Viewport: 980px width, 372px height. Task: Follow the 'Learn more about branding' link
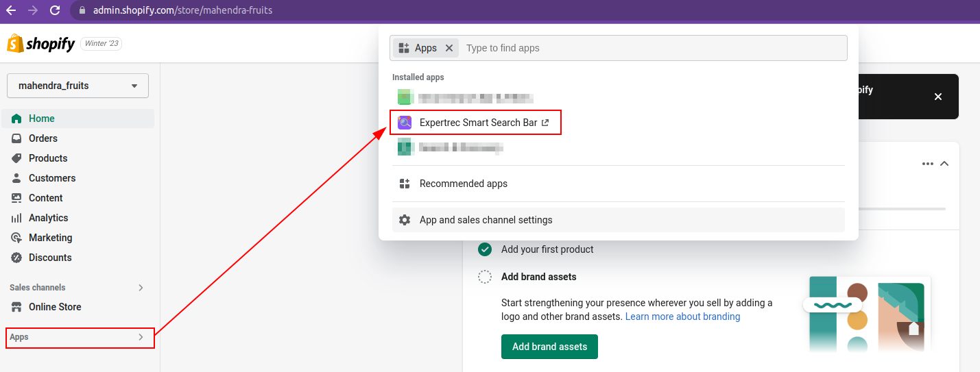click(x=682, y=317)
